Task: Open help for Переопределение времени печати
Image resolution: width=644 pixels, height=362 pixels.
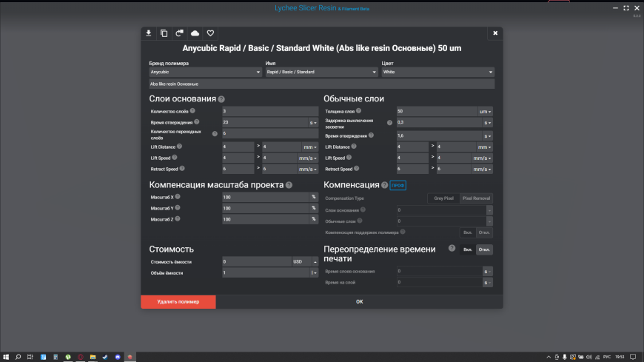Action: pos(452,248)
